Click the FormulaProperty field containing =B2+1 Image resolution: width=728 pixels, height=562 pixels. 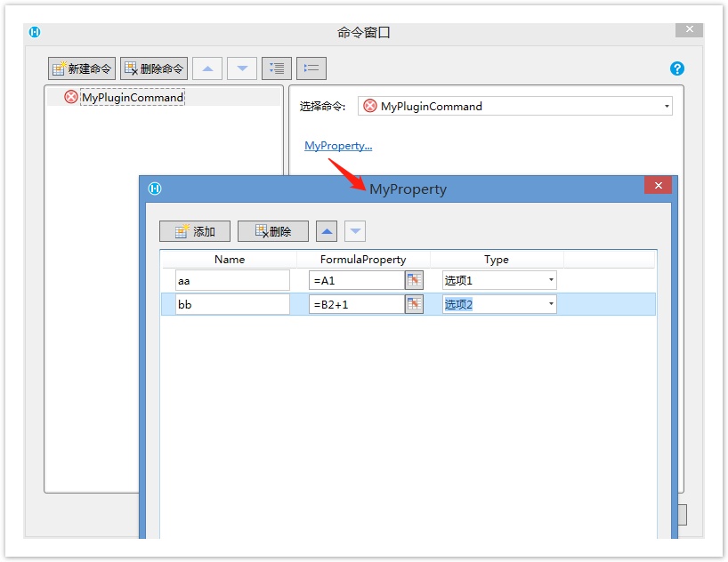(x=356, y=304)
